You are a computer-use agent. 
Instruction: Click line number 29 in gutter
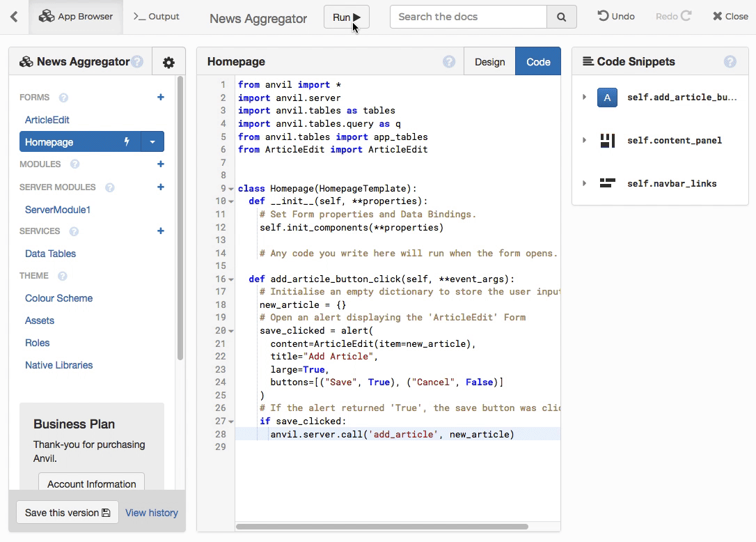221,447
